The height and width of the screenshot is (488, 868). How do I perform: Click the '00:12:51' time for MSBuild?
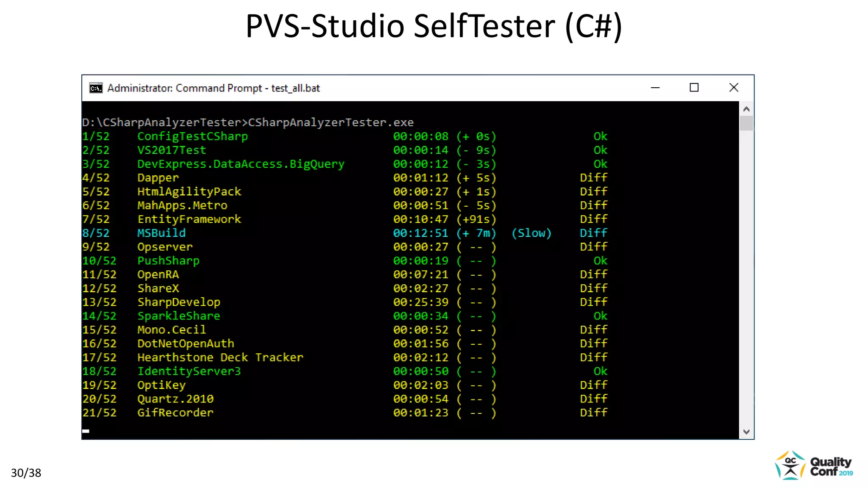(420, 233)
